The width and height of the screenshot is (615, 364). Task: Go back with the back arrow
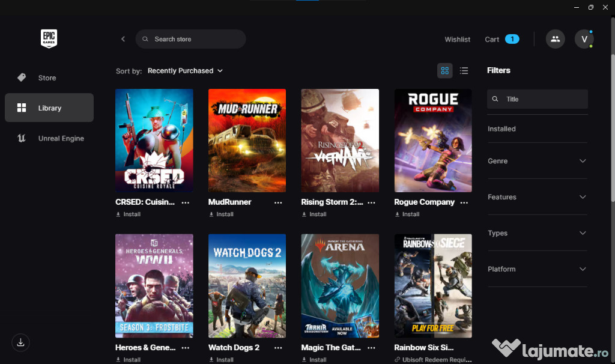tap(123, 39)
